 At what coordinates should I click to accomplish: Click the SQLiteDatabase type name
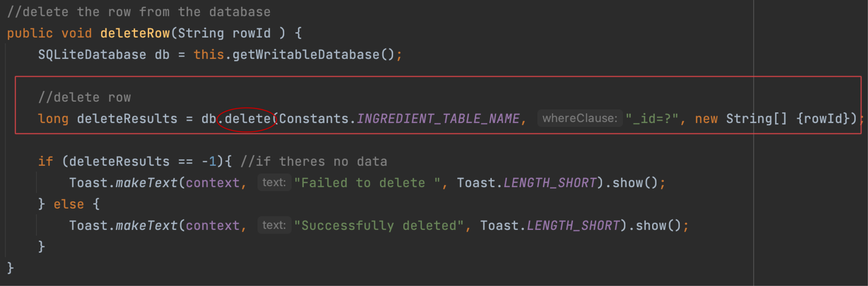click(x=92, y=55)
